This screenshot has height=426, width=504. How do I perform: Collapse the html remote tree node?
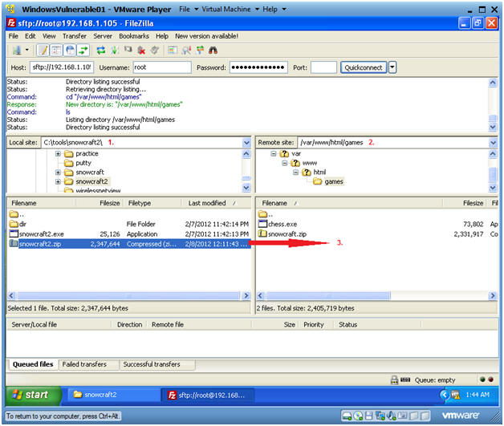coord(295,172)
